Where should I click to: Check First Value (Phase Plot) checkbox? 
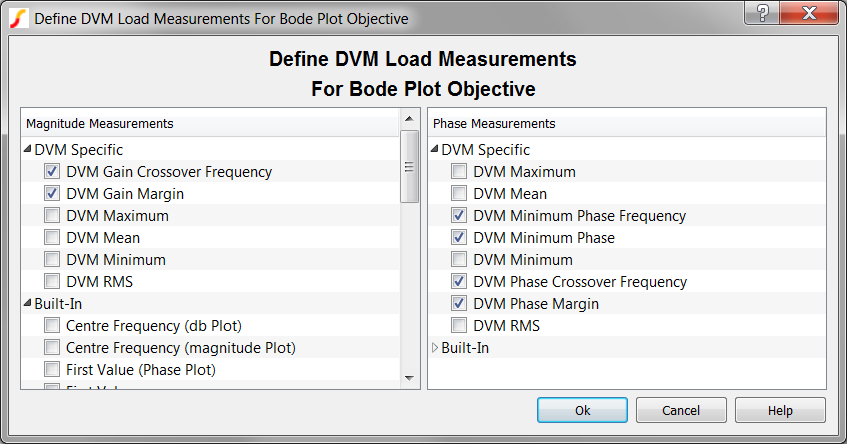[52, 370]
